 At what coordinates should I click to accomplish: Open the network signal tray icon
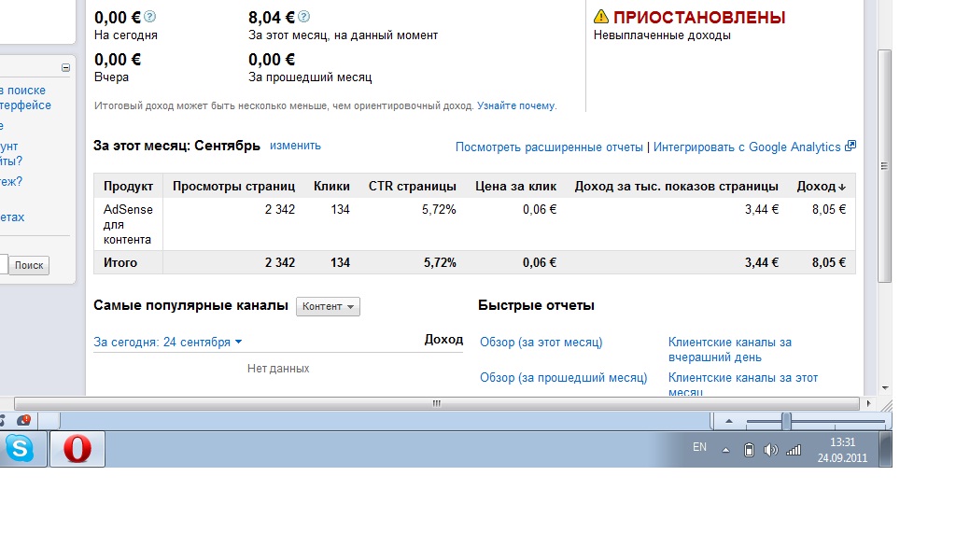tap(794, 450)
